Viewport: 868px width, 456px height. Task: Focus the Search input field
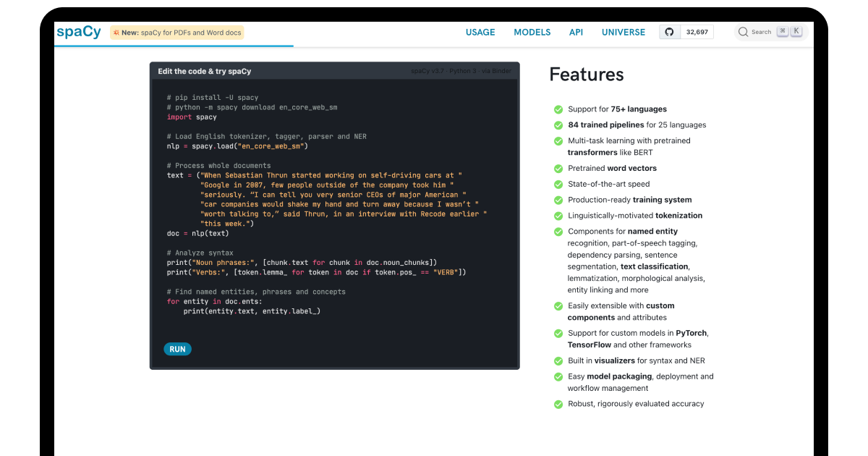[x=761, y=32]
